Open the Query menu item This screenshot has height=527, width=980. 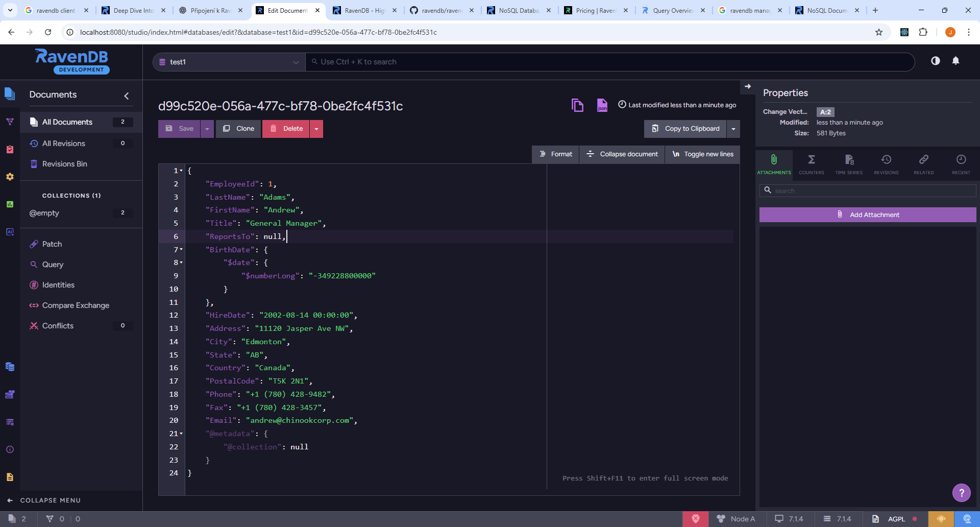click(53, 265)
